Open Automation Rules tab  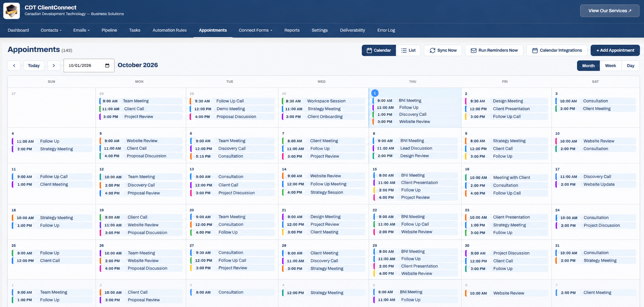[170, 30]
